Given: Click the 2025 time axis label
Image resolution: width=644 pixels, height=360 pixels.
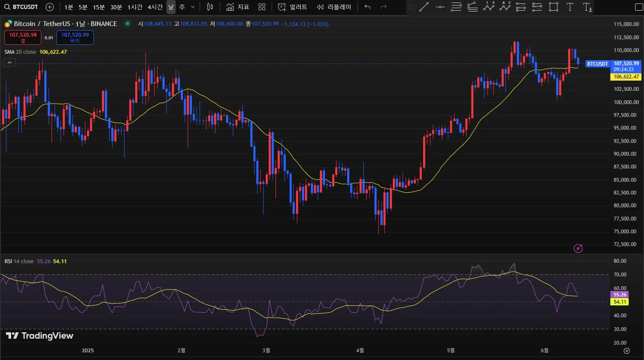Looking at the screenshot, I should [88, 351].
